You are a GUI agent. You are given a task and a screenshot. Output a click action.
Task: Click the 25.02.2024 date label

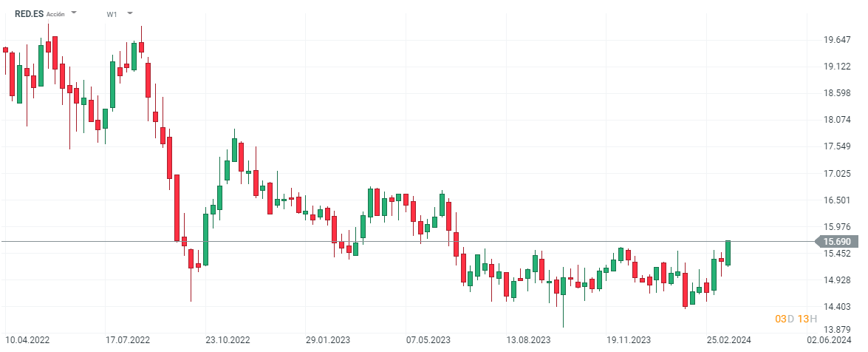(728, 340)
